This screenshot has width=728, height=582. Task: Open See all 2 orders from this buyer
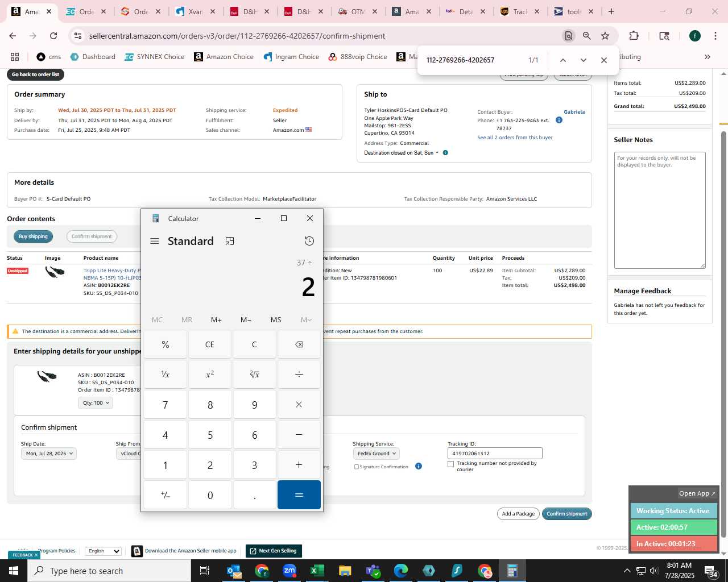coord(515,138)
